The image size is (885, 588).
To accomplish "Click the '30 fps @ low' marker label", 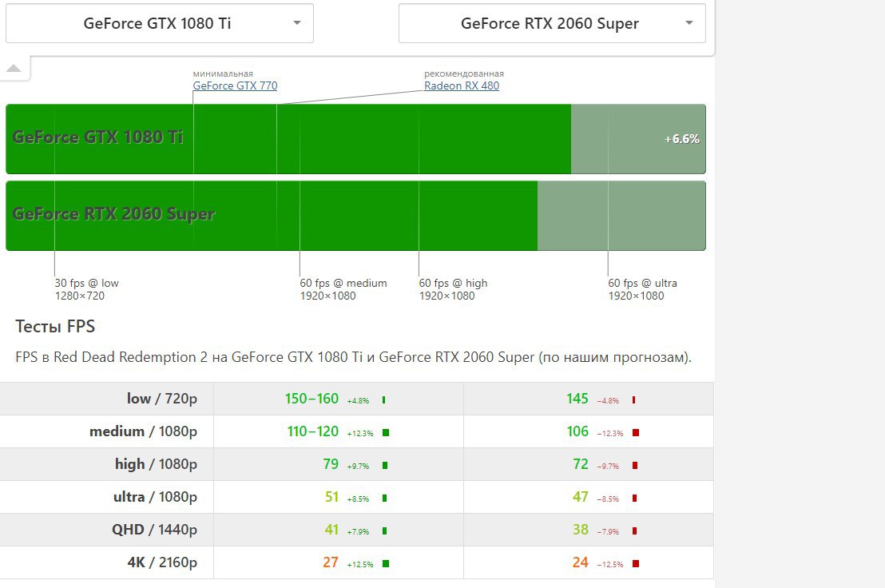I will coord(86,289).
